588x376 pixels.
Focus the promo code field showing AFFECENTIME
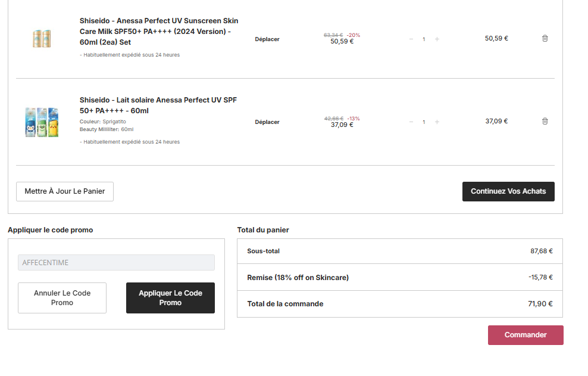(x=116, y=263)
